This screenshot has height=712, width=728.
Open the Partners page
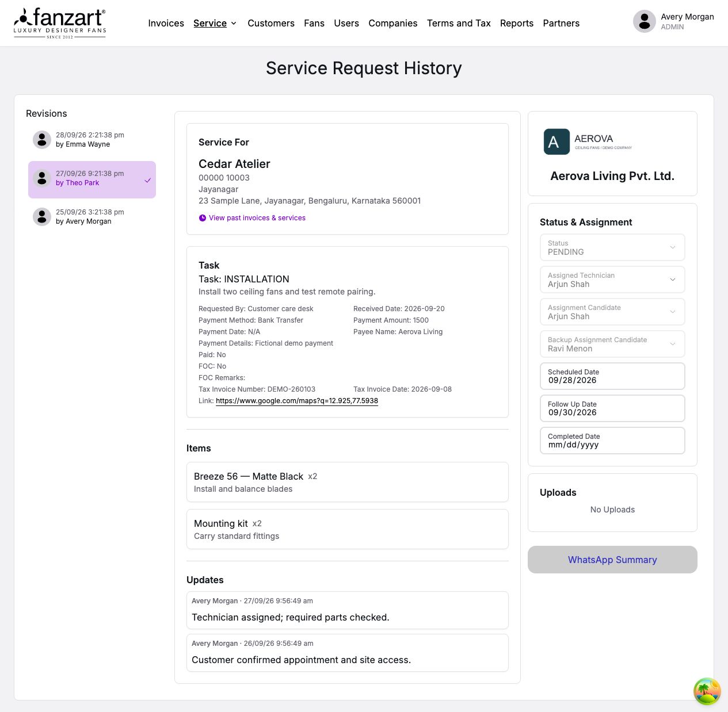(561, 23)
